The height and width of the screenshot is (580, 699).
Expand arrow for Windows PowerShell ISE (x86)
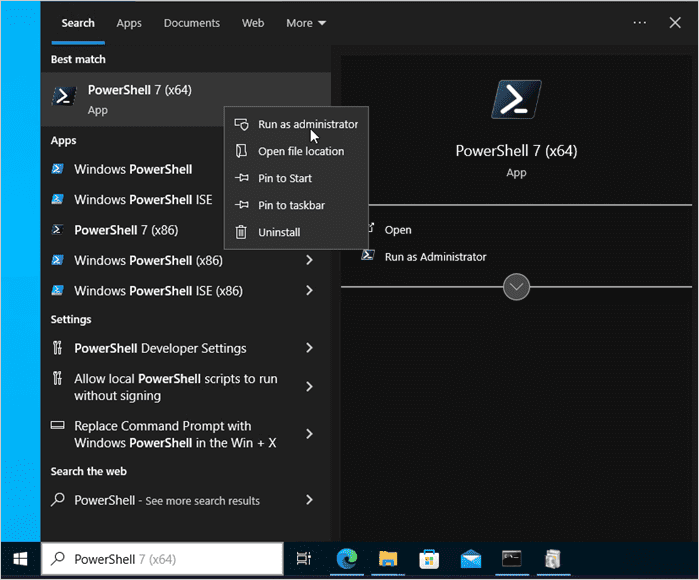(x=309, y=290)
